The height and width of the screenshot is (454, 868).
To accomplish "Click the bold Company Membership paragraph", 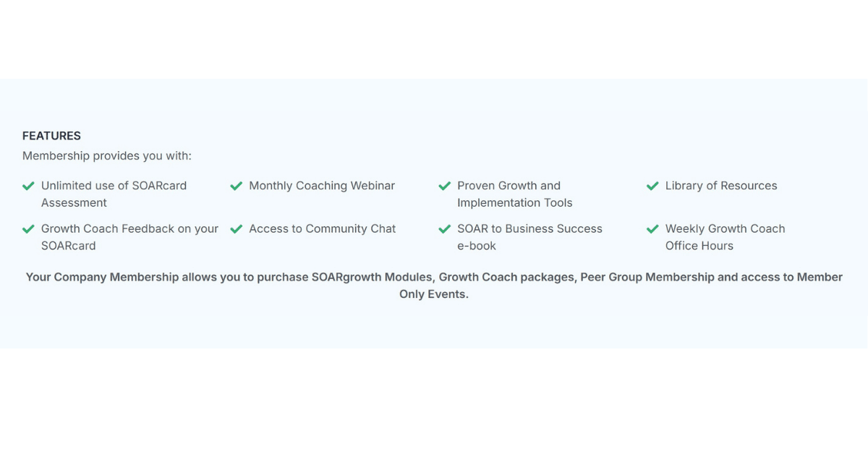I will (434, 278).
